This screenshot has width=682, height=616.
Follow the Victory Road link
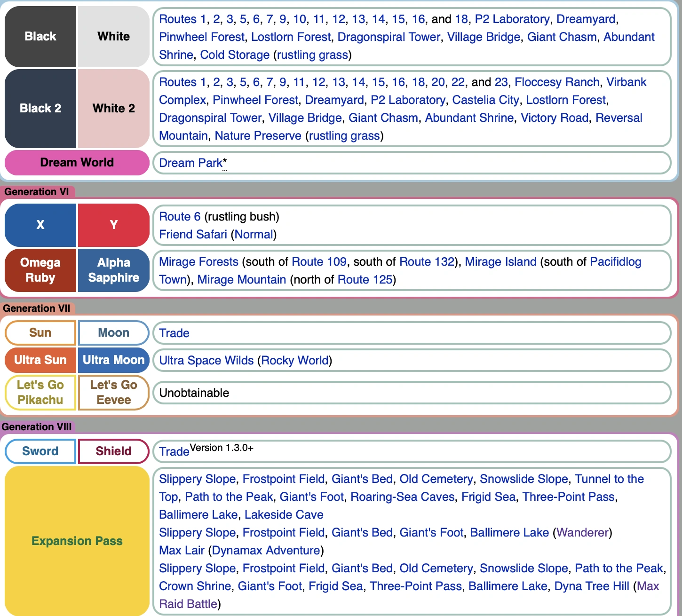tap(555, 118)
